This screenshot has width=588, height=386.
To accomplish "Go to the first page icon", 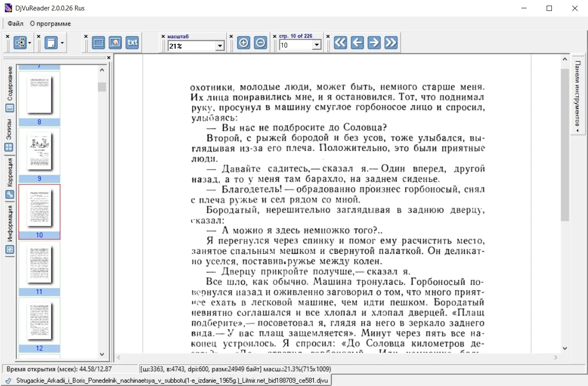I will (x=340, y=43).
